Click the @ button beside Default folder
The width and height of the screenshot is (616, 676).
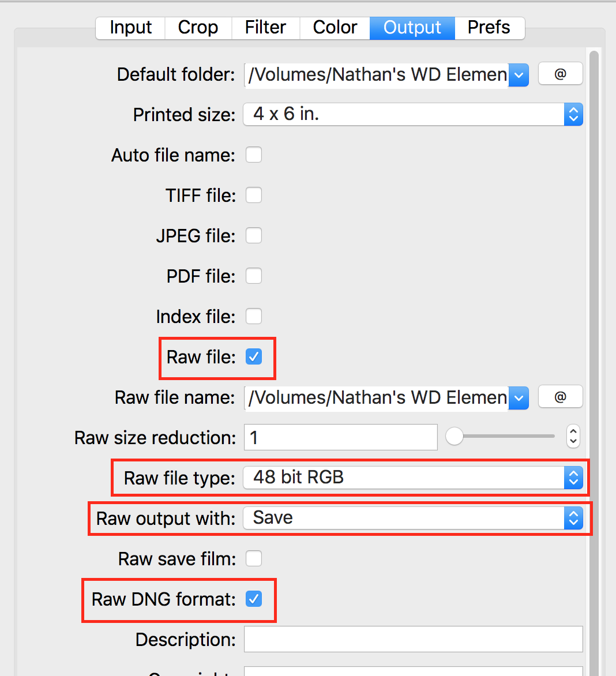point(561,74)
